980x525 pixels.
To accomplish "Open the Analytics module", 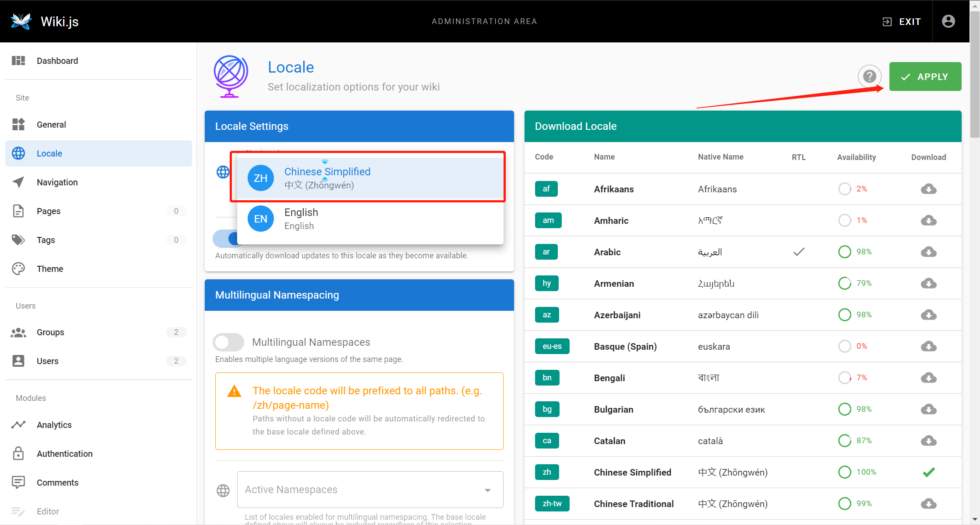I will pyautogui.click(x=54, y=424).
